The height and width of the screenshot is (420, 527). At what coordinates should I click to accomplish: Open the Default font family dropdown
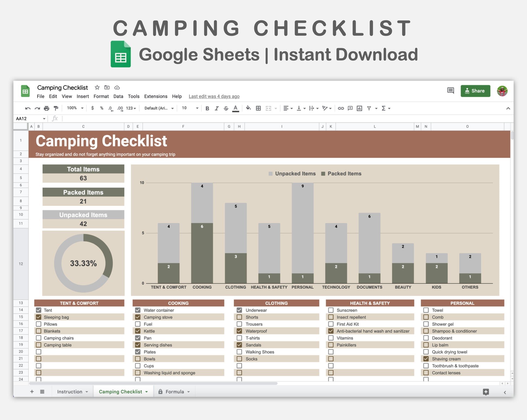point(159,108)
